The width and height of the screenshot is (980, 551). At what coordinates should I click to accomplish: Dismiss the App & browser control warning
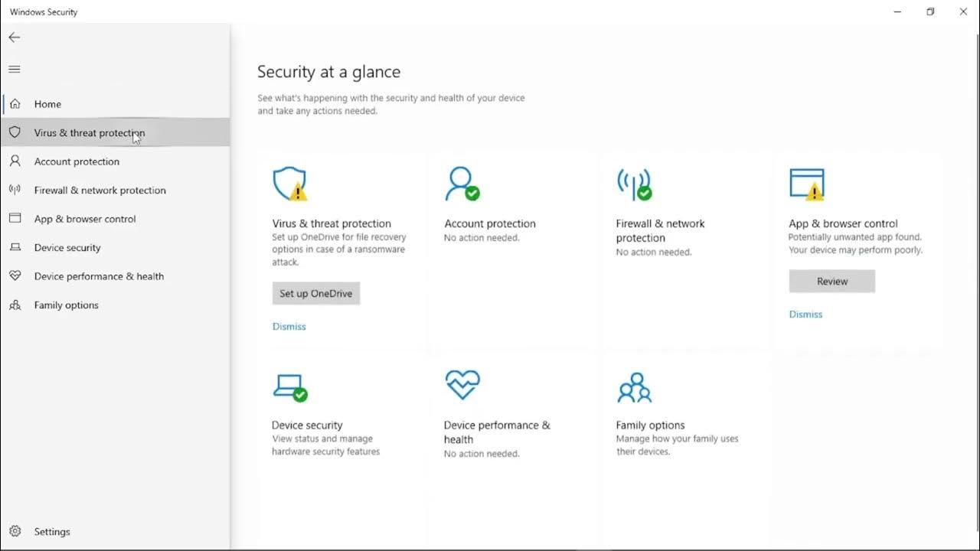click(x=805, y=315)
